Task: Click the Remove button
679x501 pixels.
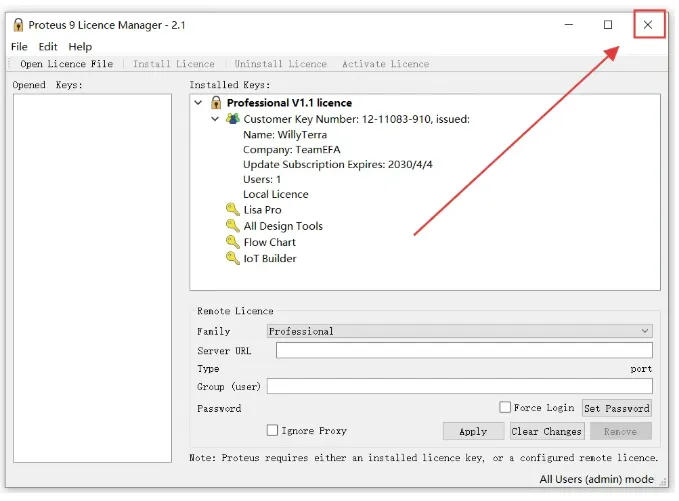Action: [621, 431]
